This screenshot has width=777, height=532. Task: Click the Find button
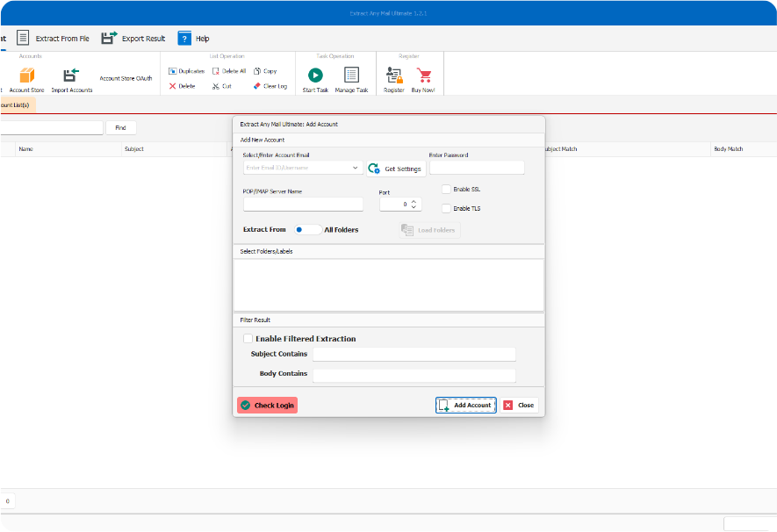[x=121, y=128]
